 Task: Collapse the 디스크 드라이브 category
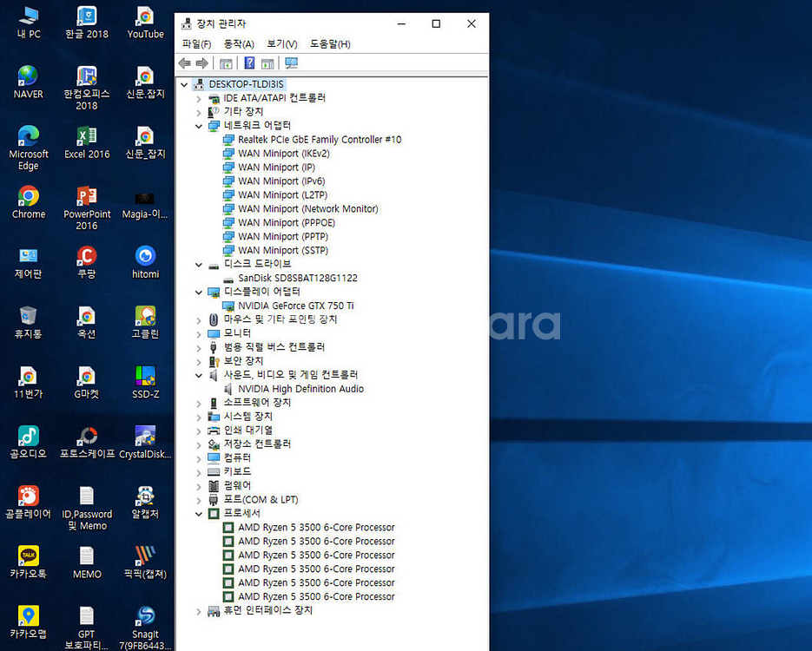click(x=198, y=265)
